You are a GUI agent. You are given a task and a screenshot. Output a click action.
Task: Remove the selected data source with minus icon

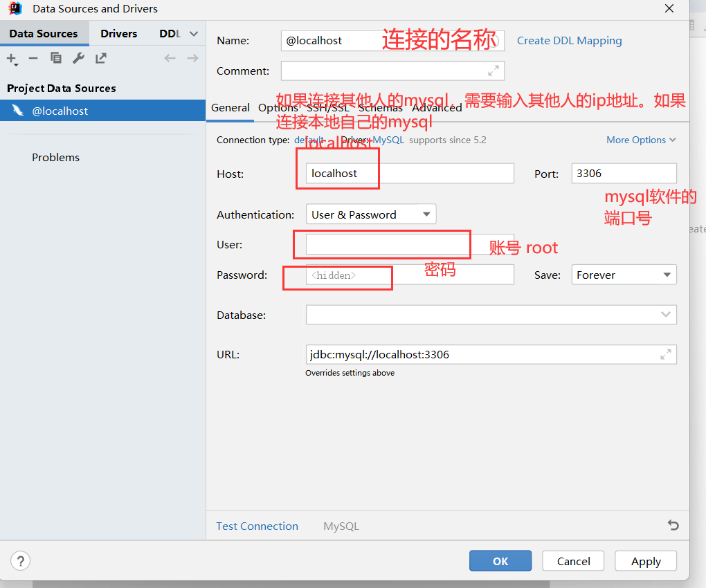coord(33,58)
